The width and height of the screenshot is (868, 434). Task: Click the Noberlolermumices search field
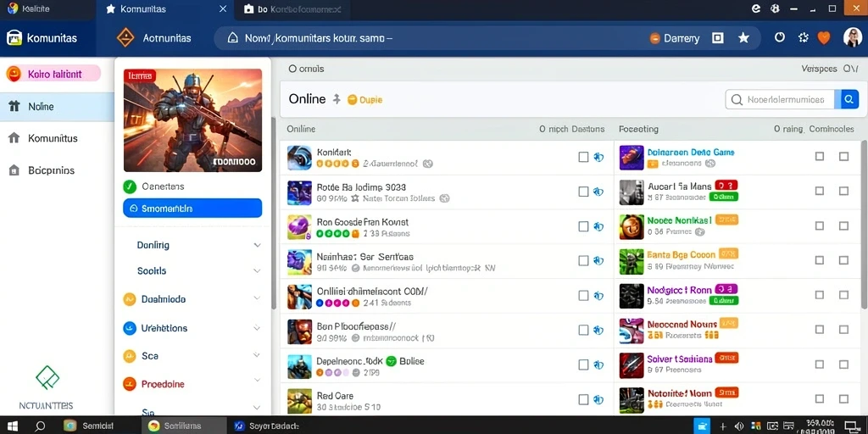[x=780, y=100]
